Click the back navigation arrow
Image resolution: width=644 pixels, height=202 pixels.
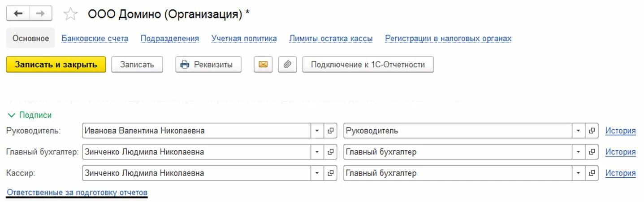(x=18, y=13)
